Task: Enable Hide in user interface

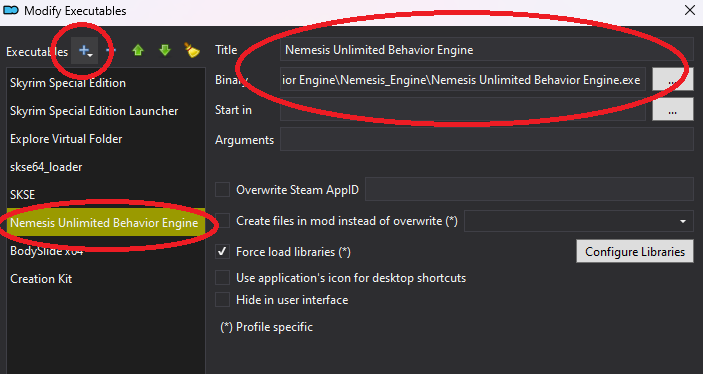Action: (222, 300)
